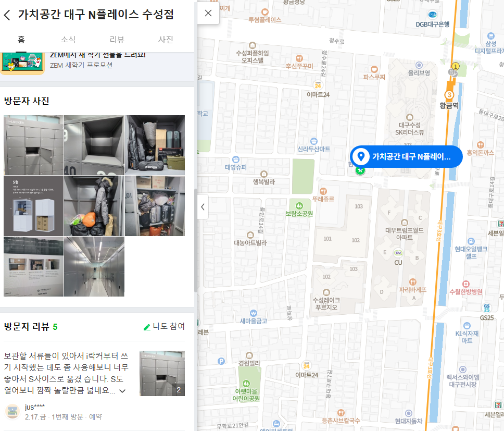Select the 보람소공원 park icon
Image resolution: width=504 pixels, height=431 pixels.
pyautogui.click(x=299, y=205)
